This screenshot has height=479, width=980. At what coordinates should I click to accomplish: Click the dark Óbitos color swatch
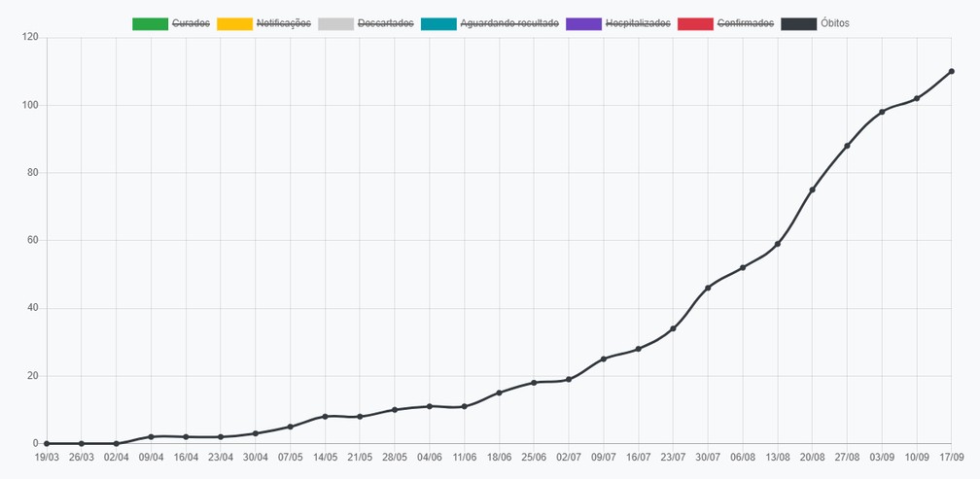[799, 23]
